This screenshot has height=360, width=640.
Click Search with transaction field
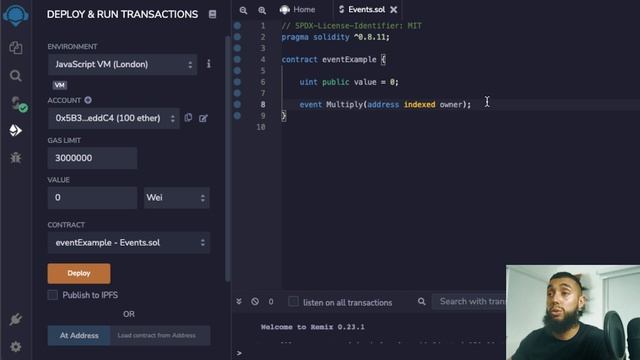469,302
